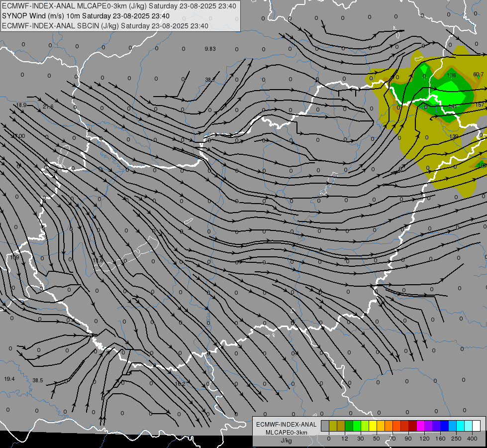The image size is (487, 448).
Task: Click the legend scale label 12
Action: [345, 439]
